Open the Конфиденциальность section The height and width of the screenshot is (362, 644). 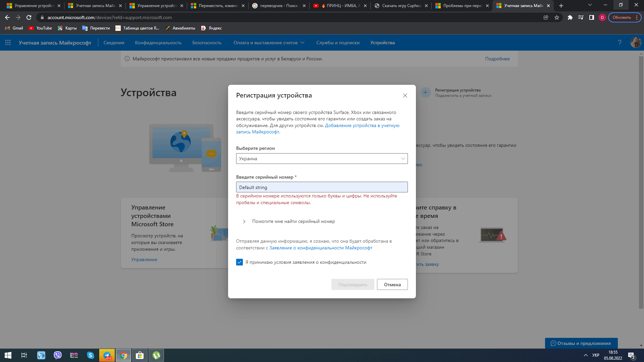[x=158, y=43]
